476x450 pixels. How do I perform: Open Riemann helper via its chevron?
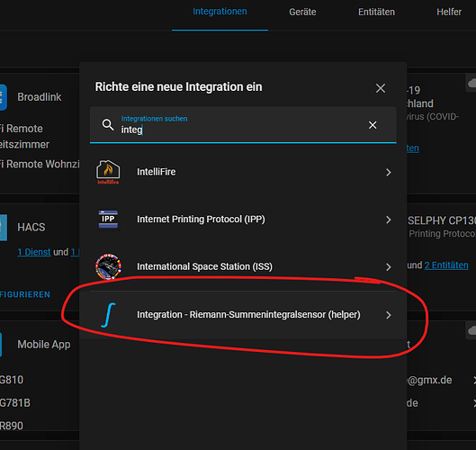(x=389, y=315)
